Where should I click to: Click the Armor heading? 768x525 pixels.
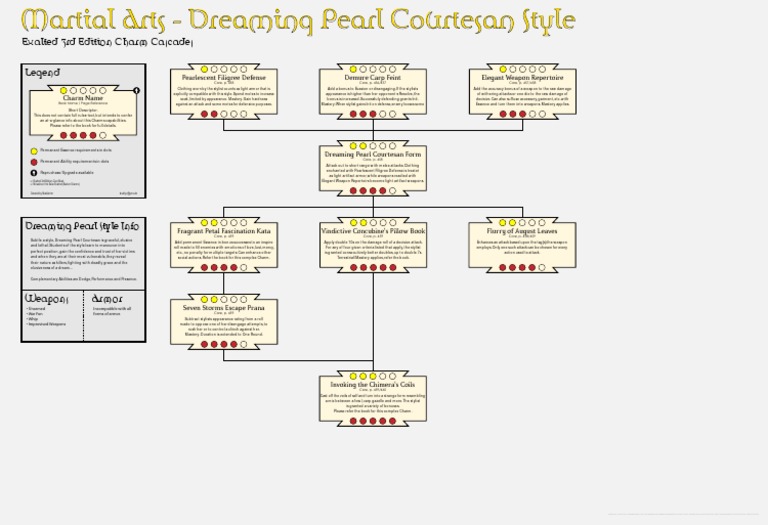coord(107,299)
